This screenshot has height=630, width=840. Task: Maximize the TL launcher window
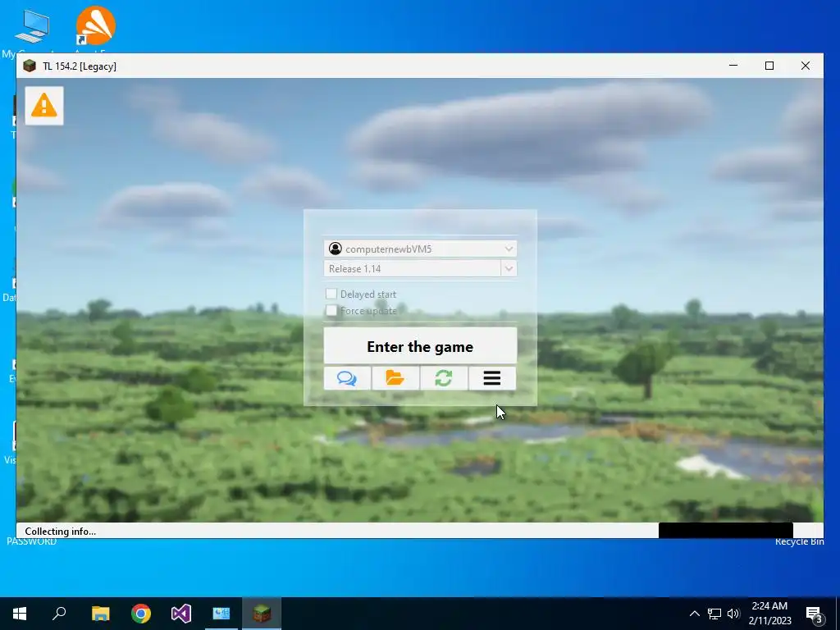point(769,66)
